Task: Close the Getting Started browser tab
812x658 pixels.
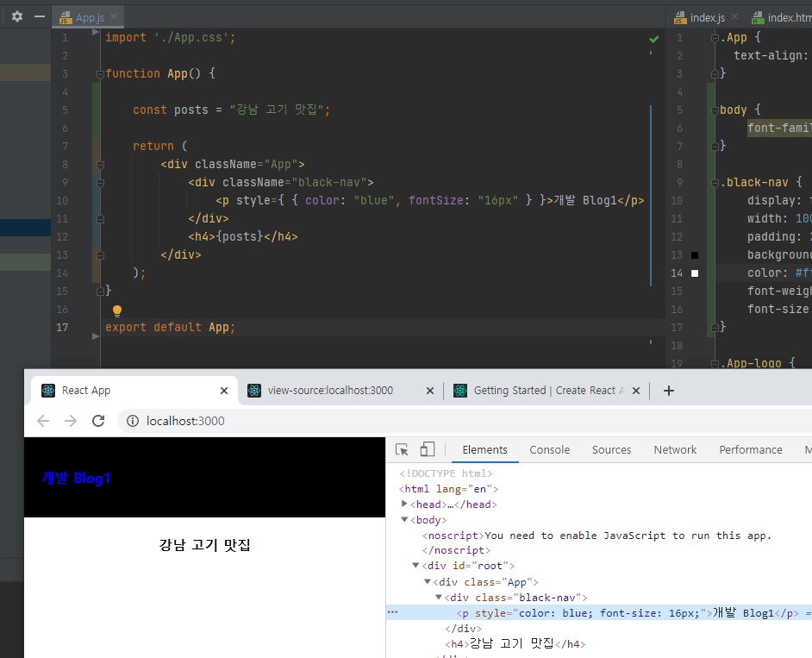Action: (x=636, y=391)
